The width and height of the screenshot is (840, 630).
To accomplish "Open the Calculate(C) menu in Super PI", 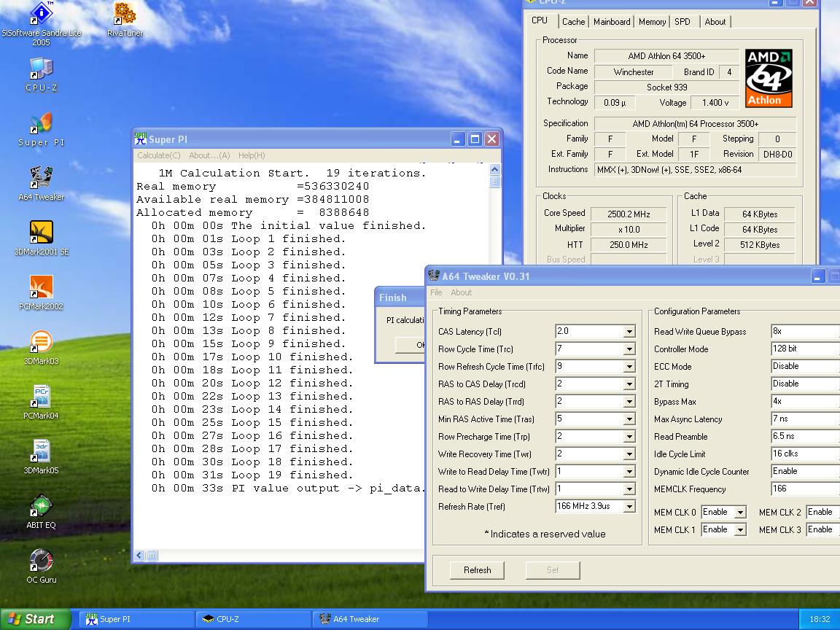I will click(158, 155).
